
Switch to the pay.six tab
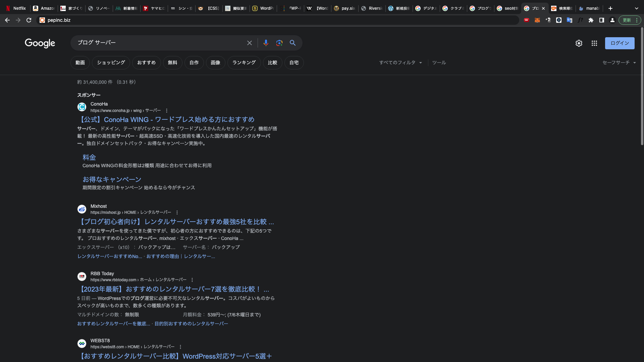pyautogui.click(x=344, y=8)
